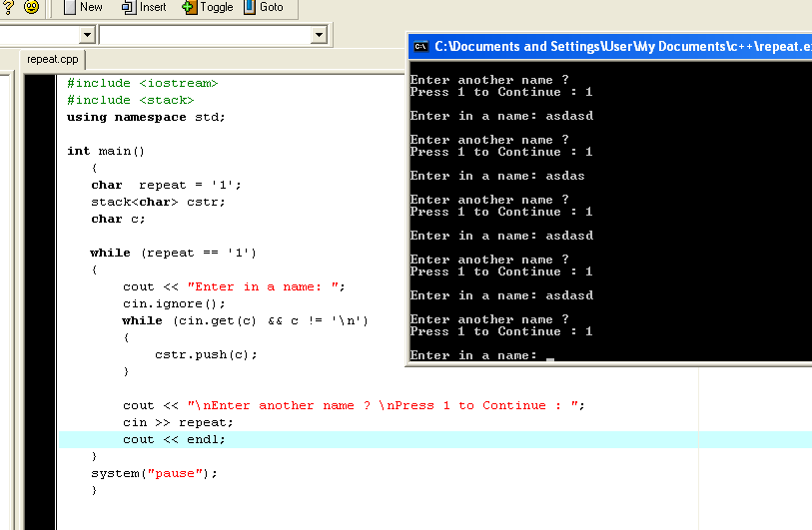Click console output 'Enter in a name: asdas'

497,176
